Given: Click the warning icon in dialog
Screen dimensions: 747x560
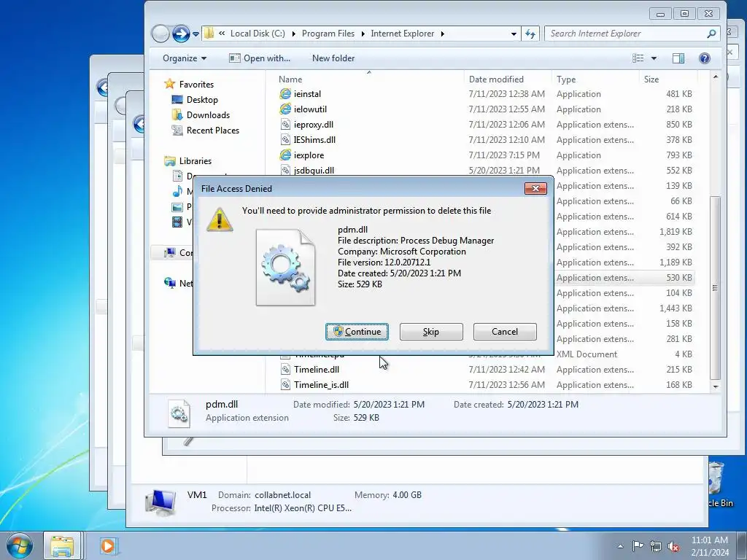Looking at the screenshot, I should point(219,219).
